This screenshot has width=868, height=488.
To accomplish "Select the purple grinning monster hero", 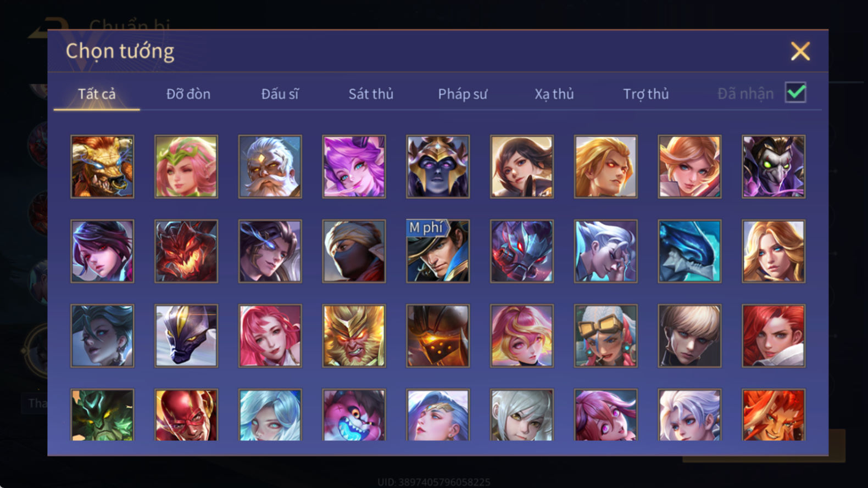I will (x=354, y=415).
